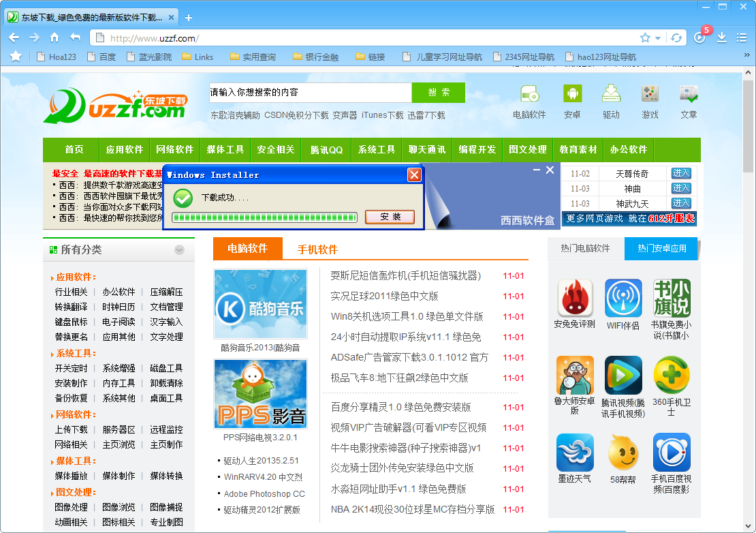Focus the site search input field

tap(311, 92)
